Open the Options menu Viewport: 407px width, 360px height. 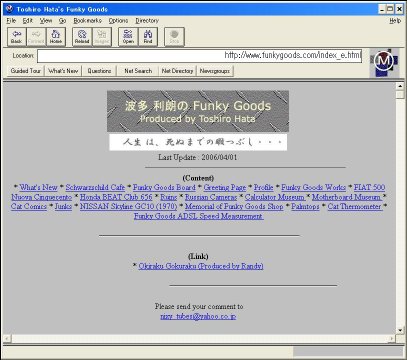[118, 21]
